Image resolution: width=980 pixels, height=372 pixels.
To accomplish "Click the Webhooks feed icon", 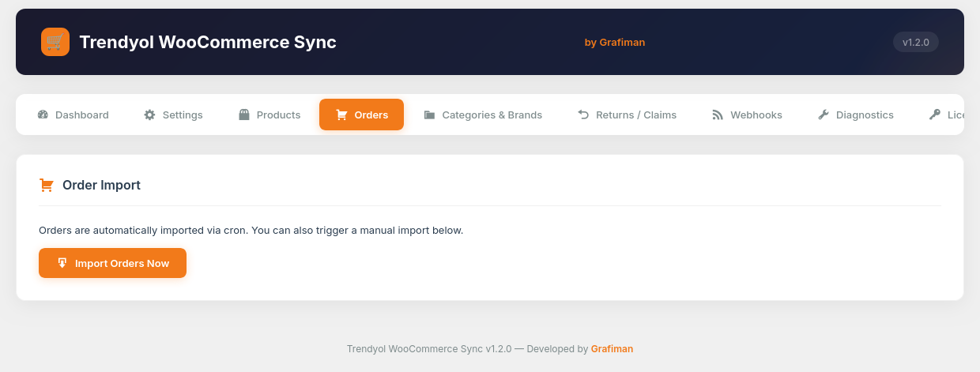I will 718,115.
